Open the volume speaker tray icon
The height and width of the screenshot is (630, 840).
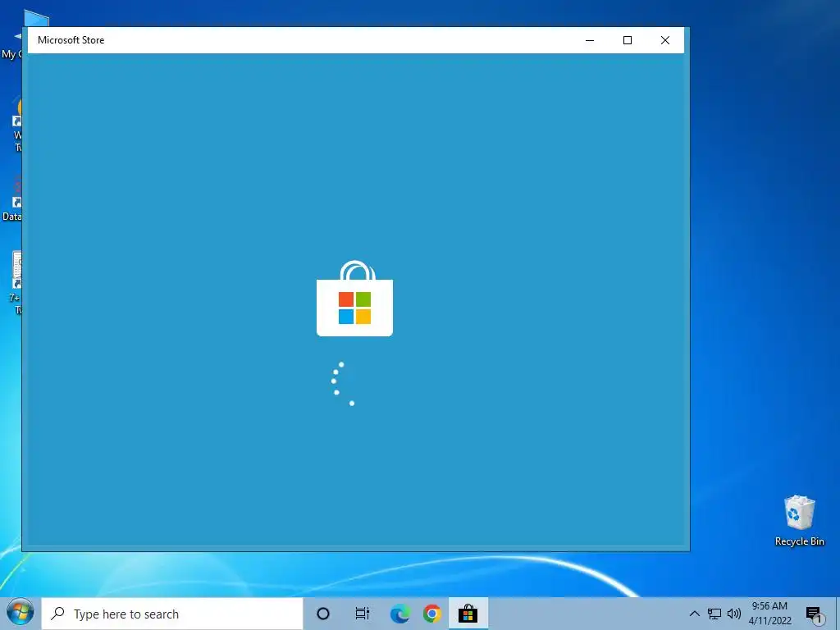point(734,614)
